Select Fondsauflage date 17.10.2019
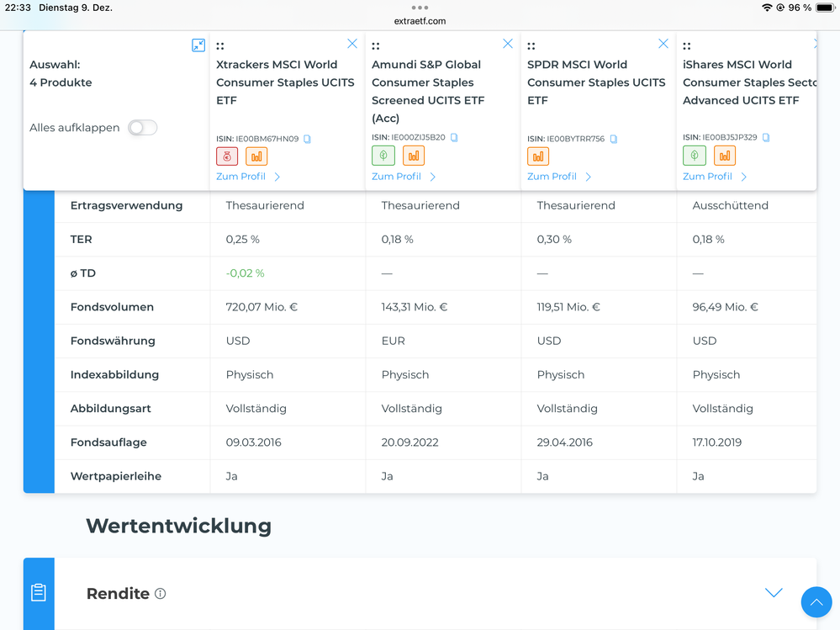 click(x=716, y=442)
